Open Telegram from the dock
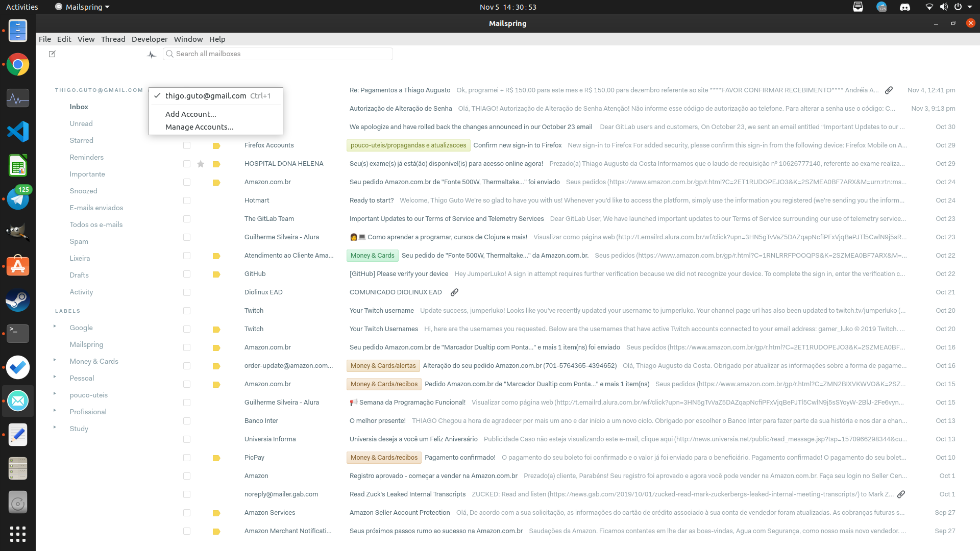The image size is (980, 551). [x=17, y=198]
